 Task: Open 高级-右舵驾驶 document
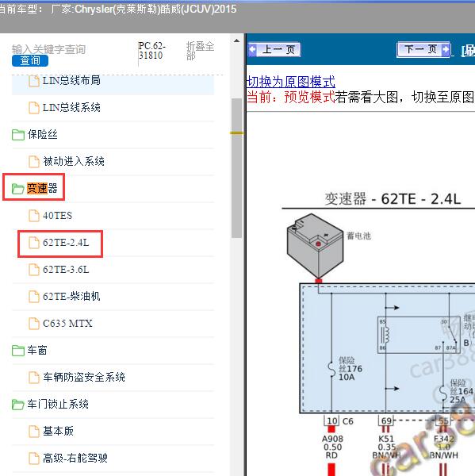click(x=75, y=458)
